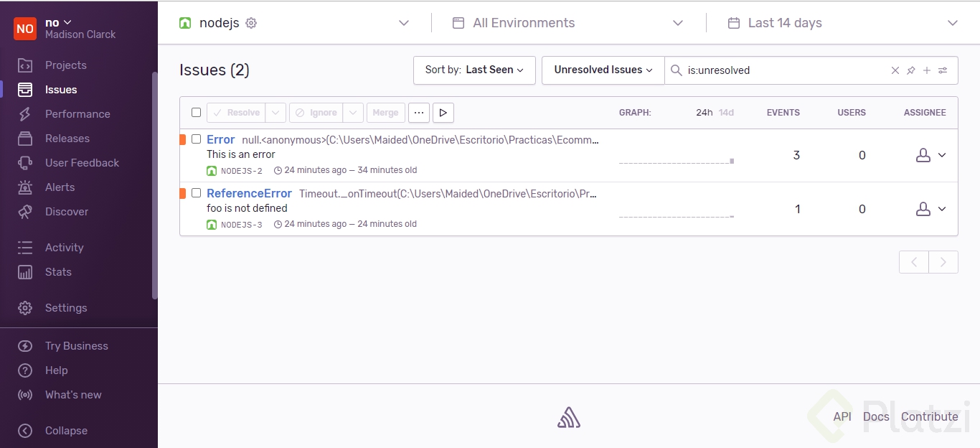Open assignee picker for ReferenceError issue
This screenshot has height=448, width=980.
click(931, 209)
